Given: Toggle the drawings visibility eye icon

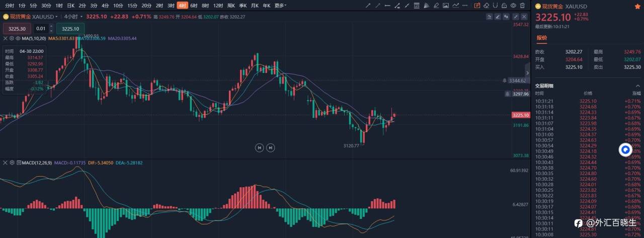Looking at the screenshot, I should click(x=513, y=6).
